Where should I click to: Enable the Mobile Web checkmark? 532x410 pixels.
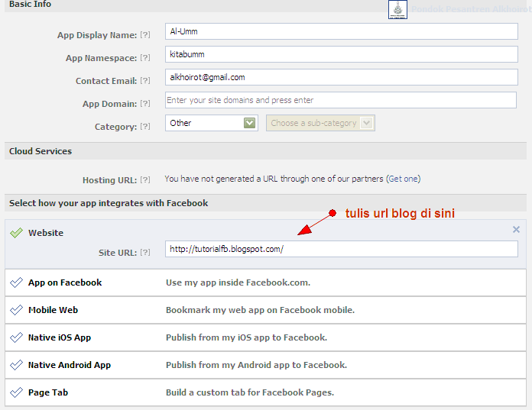(x=16, y=310)
